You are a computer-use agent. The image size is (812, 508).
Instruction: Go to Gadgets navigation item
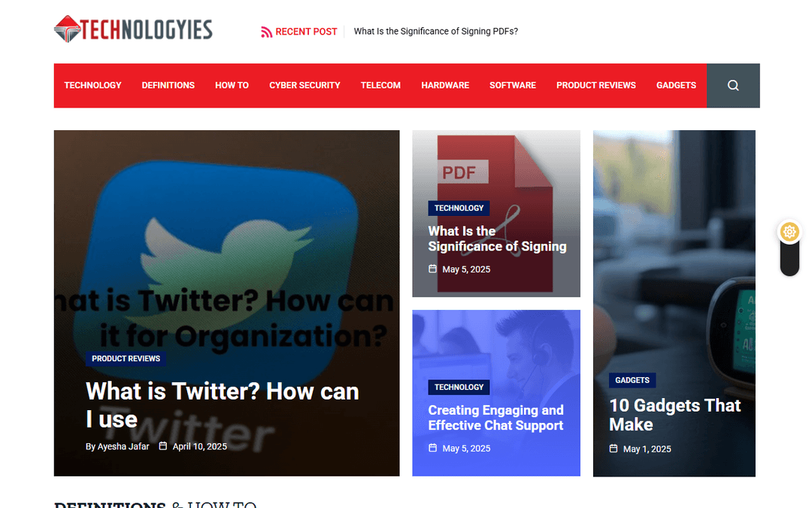click(677, 86)
